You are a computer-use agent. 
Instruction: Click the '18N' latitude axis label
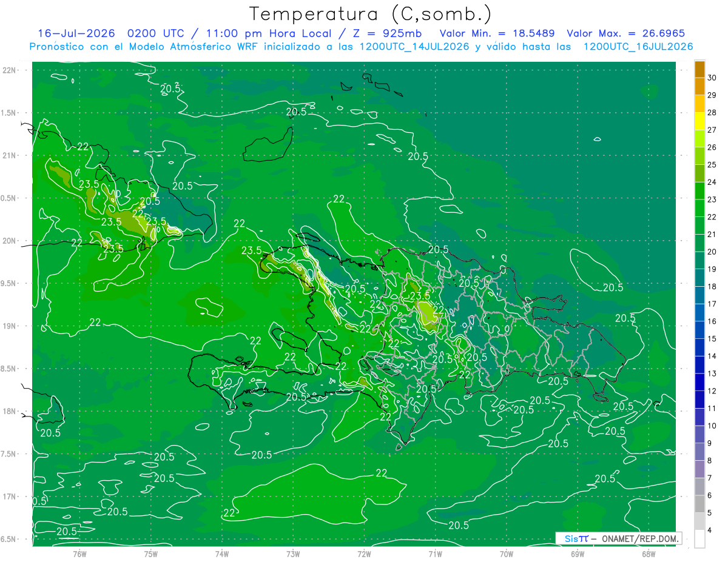coord(10,411)
